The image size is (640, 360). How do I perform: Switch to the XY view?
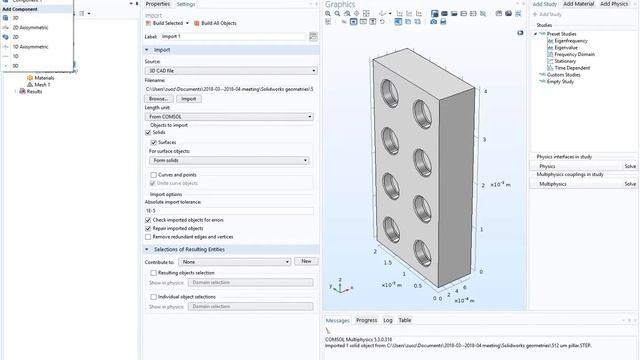point(400,13)
